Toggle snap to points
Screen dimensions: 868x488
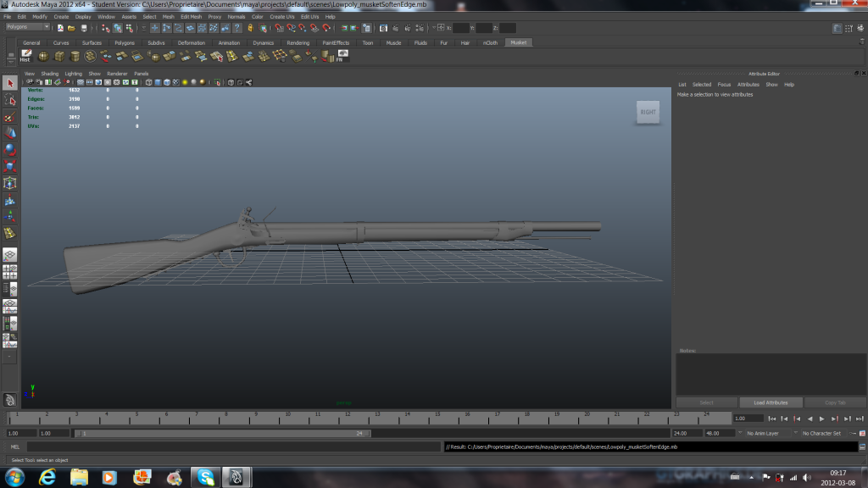[x=303, y=28]
